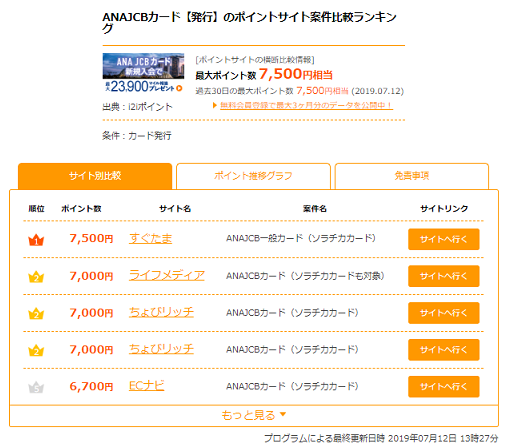Viewport: 507px width, 448px height.
Task: Follow the 無料会員登録で最大3ヶ月分のデータを公開中 link
Action: click(x=306, y=105)
